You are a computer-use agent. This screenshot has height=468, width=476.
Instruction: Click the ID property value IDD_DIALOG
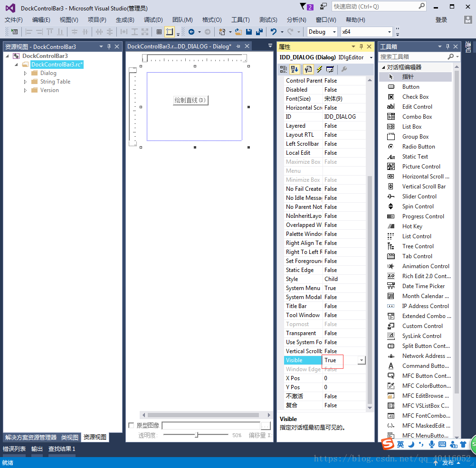point(340,117)
